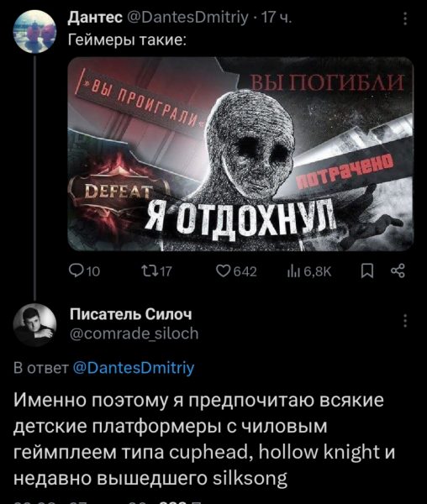Open replies via the comment bubble icon
Image resolution: width=427 pixels, height=504 pixels.
point(76,271)
